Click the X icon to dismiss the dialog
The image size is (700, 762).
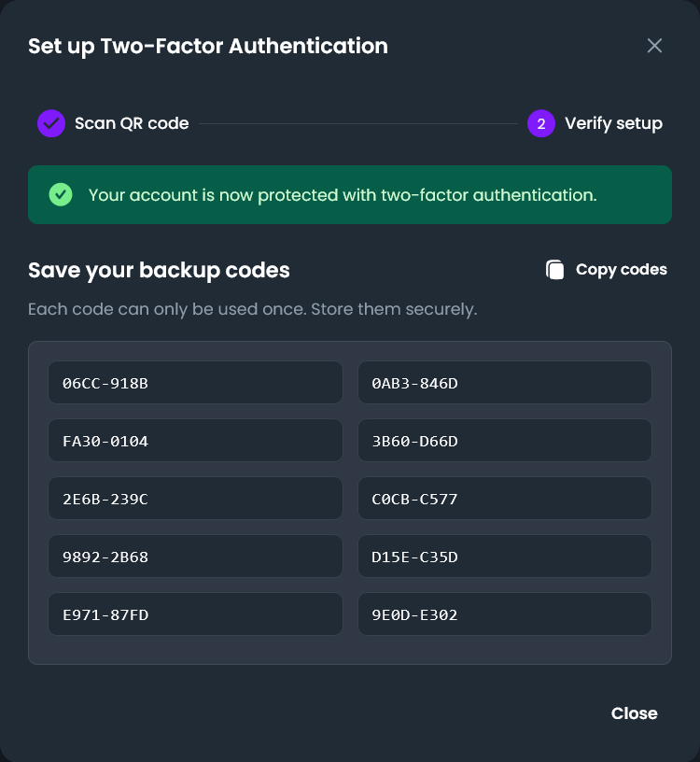pos(654,45)
